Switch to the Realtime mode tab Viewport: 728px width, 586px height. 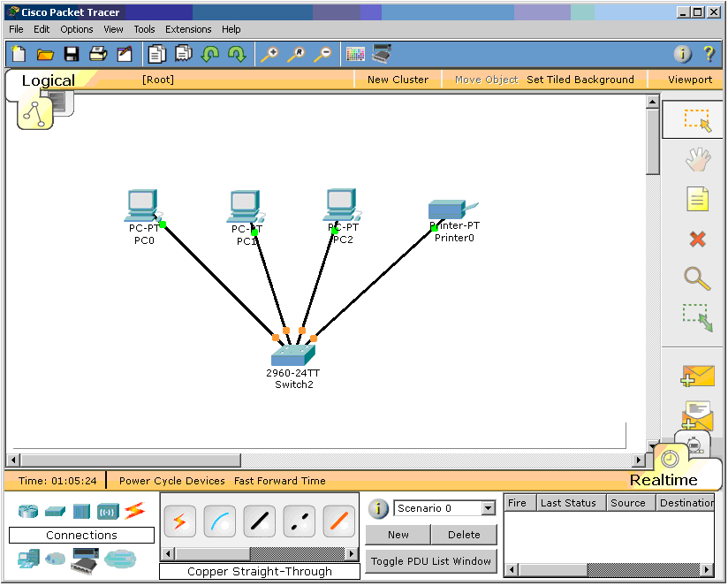coord(664,480)
